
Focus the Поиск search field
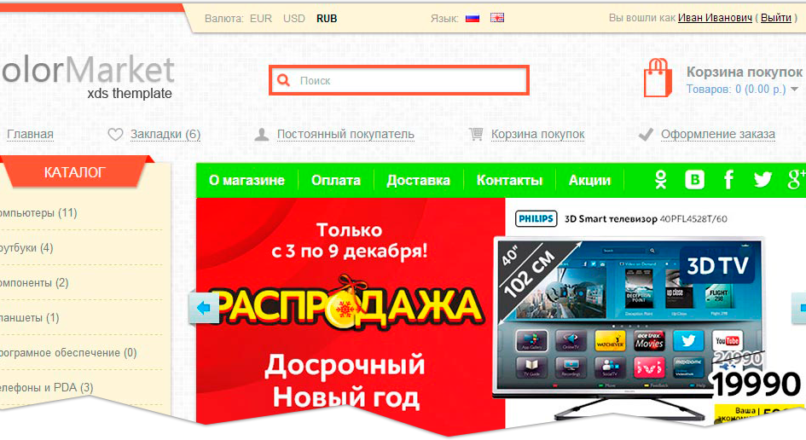pos(399,80)
